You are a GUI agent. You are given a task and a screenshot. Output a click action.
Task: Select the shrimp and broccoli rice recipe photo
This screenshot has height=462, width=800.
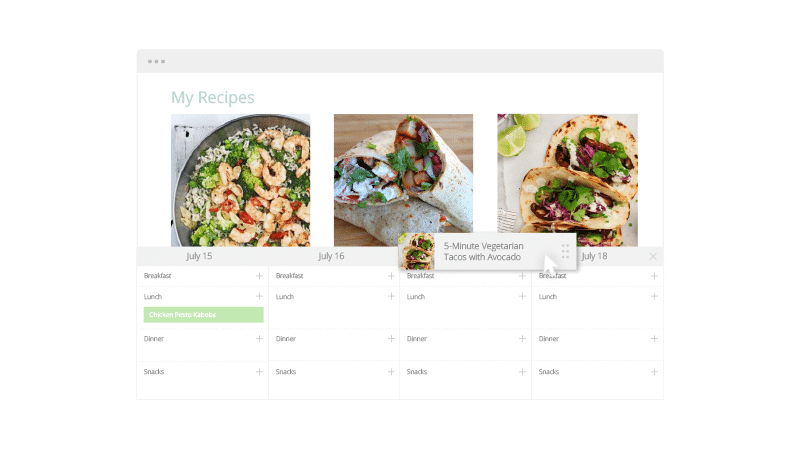(x=240, y=180)
